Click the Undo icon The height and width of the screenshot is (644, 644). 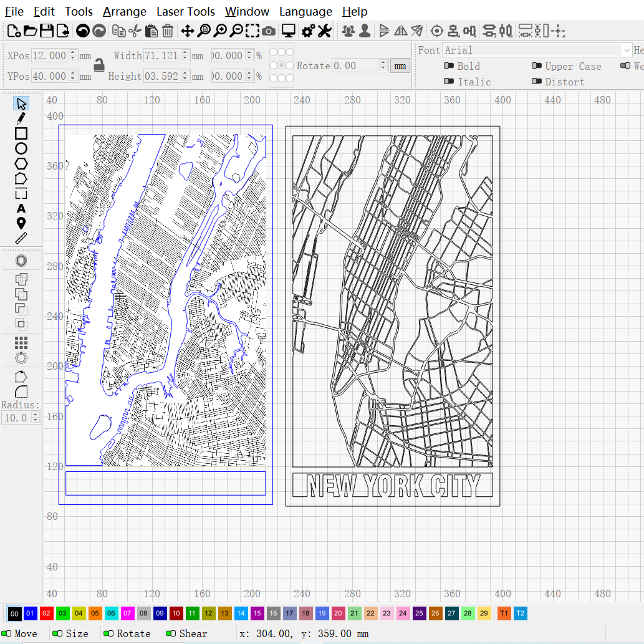[81, 30]
